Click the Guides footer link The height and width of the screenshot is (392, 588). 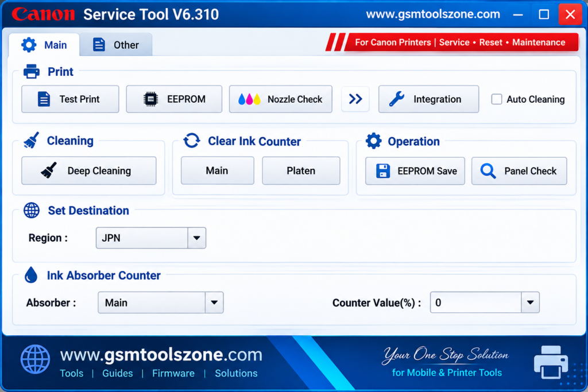[117, 373]
